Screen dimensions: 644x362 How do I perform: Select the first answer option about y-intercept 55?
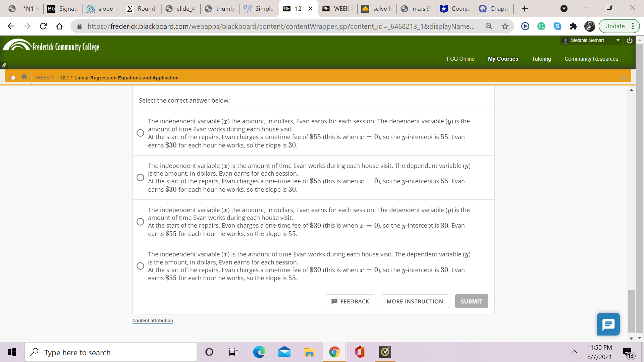[140, 133]
